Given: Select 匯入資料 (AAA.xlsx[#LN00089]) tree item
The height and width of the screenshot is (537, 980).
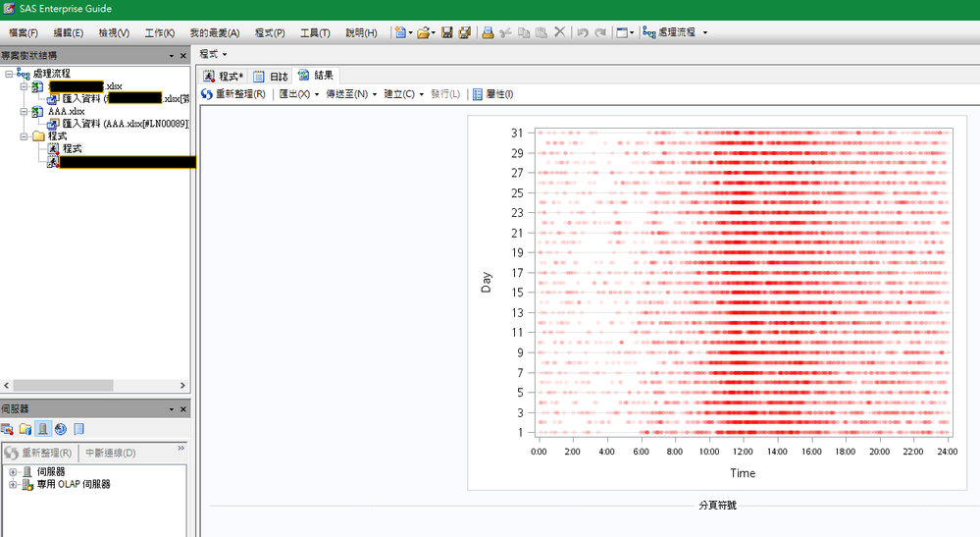Looking at the screenshot, I should (x=125, y=124).
